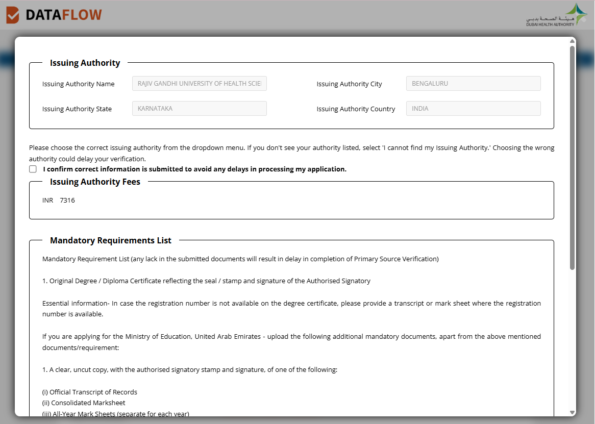Click the 'Mandatory Requirements List' heading

[x=110, y=240]
